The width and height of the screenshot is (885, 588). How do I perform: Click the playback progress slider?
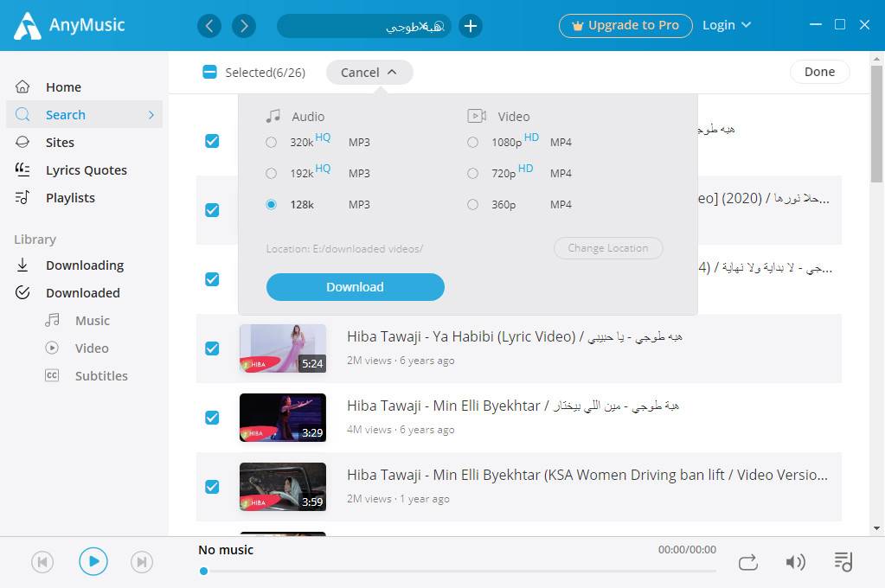[x=457, y=571]
